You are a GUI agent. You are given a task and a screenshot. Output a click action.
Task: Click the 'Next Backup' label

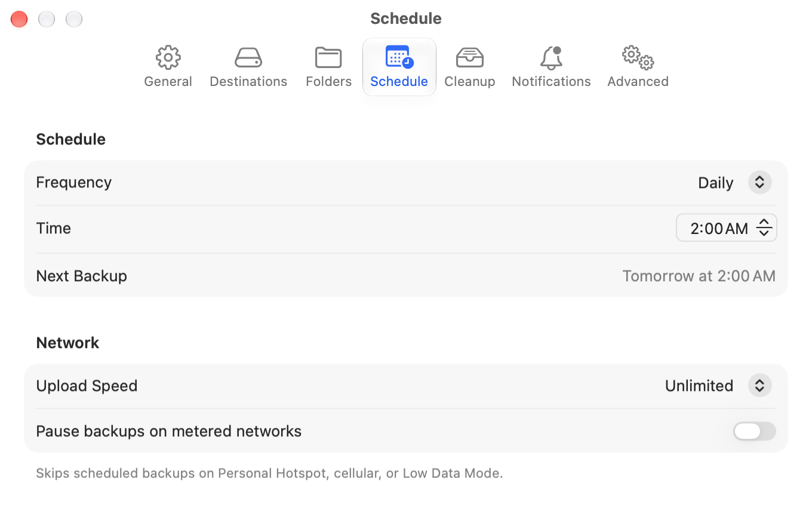82,276
